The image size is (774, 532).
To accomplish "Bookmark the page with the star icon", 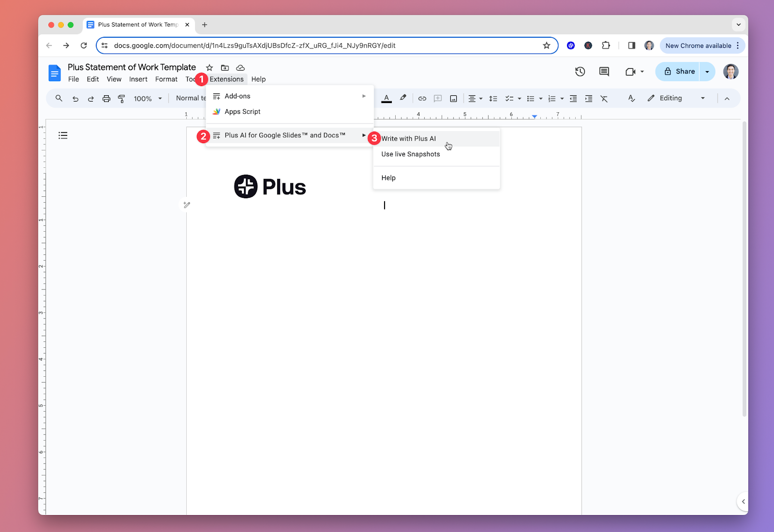I will click(547, 45).
